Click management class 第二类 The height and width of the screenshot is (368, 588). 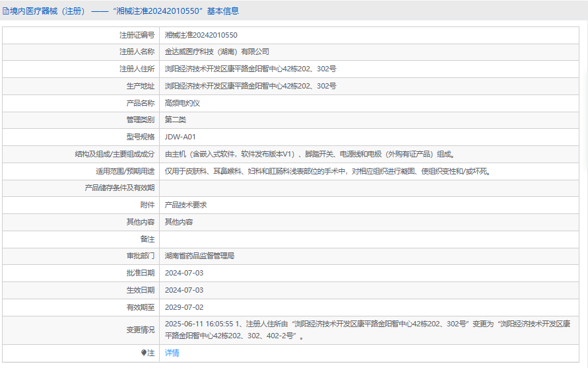tap(175, 120)
